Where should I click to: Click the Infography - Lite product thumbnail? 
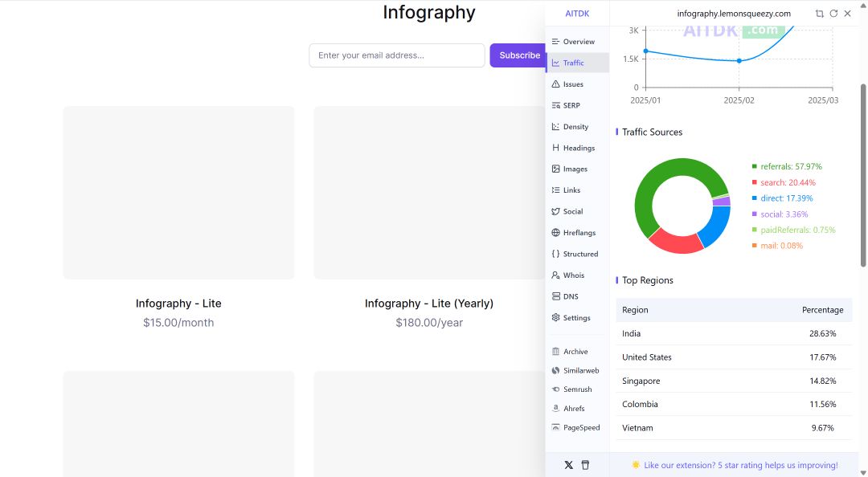[178, 193]
